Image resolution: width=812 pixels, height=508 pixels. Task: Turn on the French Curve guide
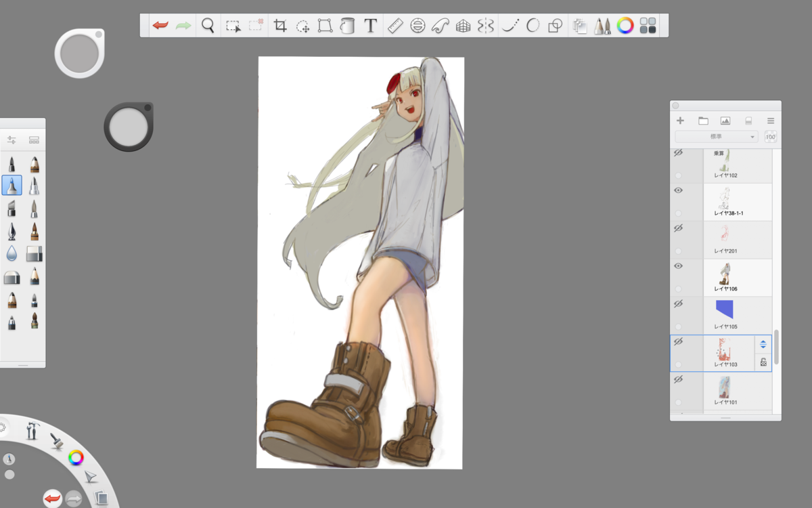441,26
